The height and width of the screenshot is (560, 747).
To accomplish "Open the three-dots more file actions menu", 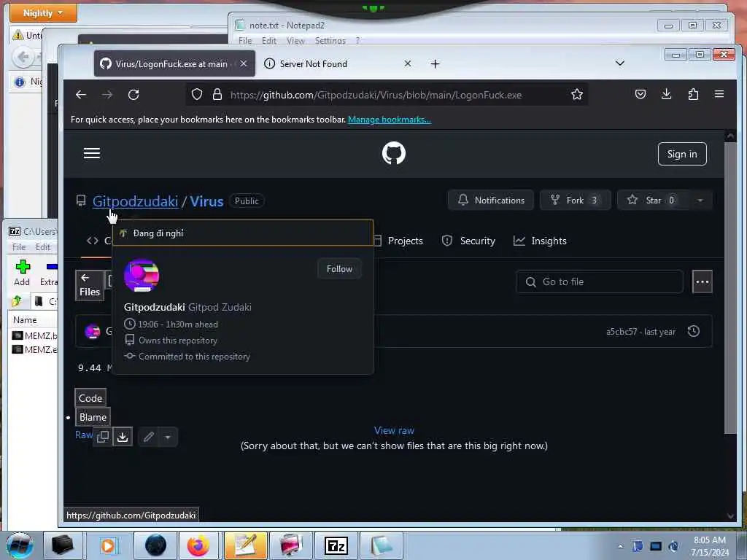I will 703,282.
